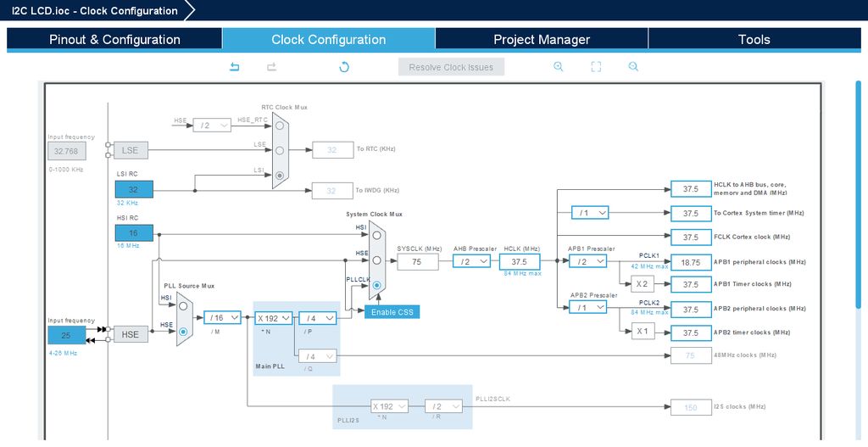Viewport: 868px width, 447px height.
Task: Click the Resolve Clock Issues button
Action: point(451,67)
